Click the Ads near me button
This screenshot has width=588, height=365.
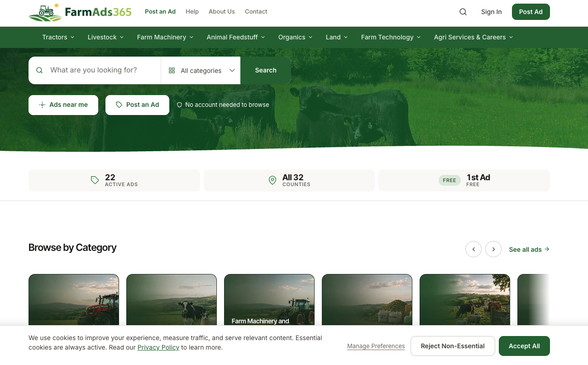[x=63, y=105]
